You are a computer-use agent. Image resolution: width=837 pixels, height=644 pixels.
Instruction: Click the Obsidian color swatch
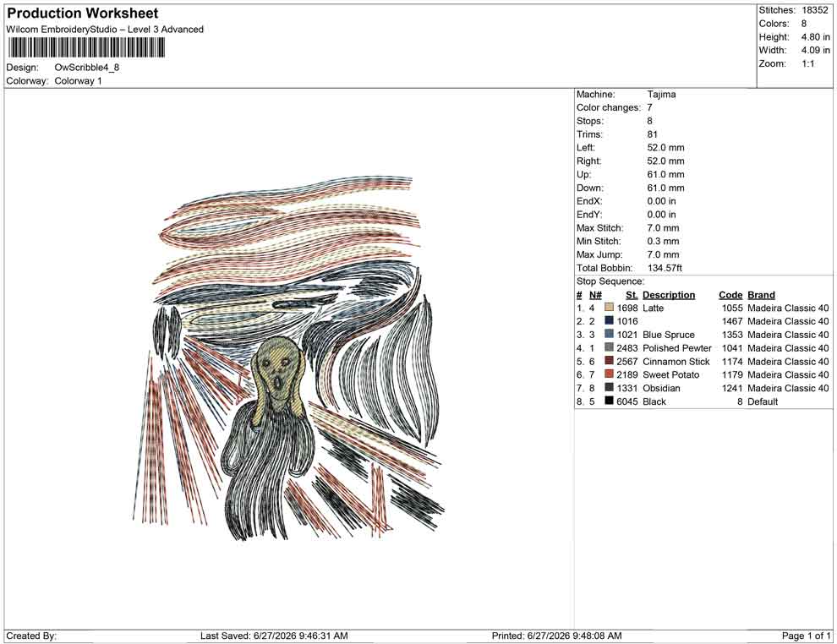point(609,388)
